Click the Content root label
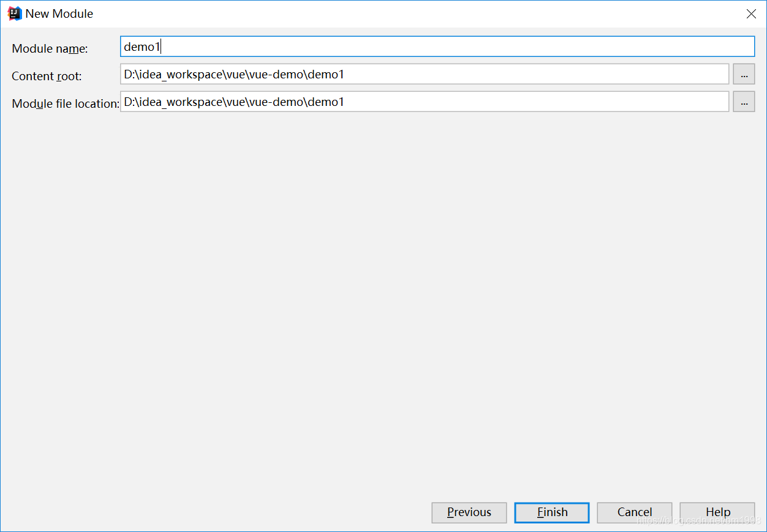The width and height of the screenshot is (767, 532). point(47,77)
